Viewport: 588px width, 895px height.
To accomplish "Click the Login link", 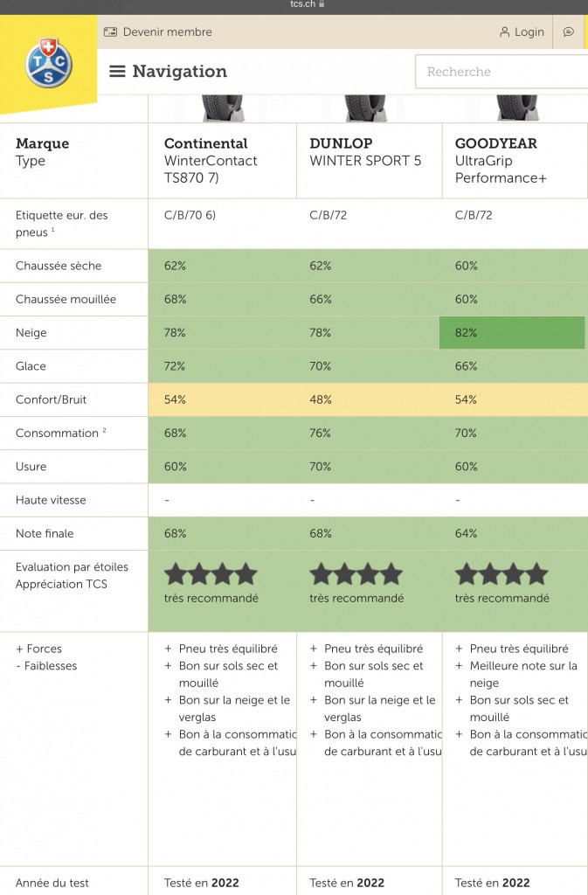I will 529,32.
